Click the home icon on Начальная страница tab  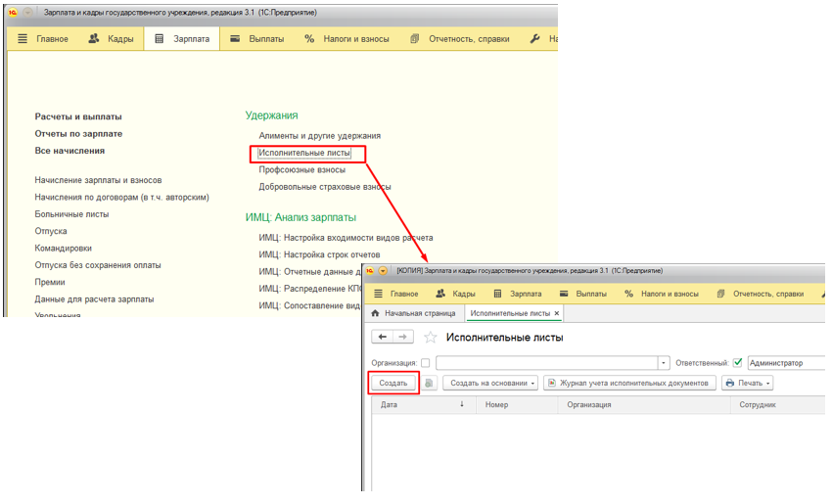point(375,314)
